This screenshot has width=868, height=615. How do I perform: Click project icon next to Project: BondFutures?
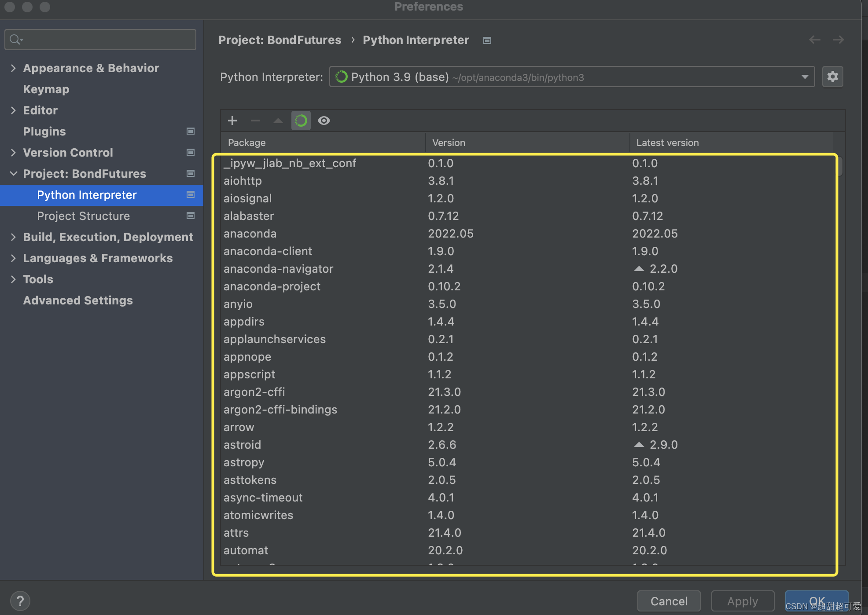(191, 173)
